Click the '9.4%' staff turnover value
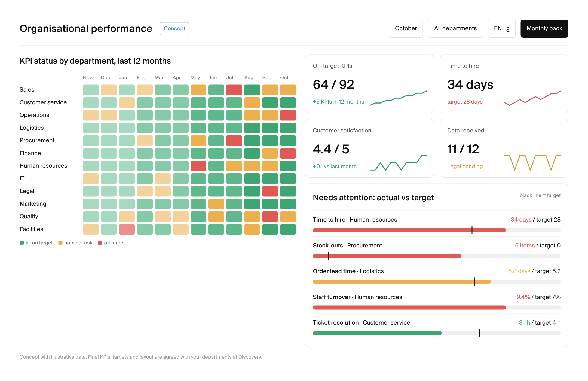The height and width of the screenshot is (381, 588). [523, 297]
